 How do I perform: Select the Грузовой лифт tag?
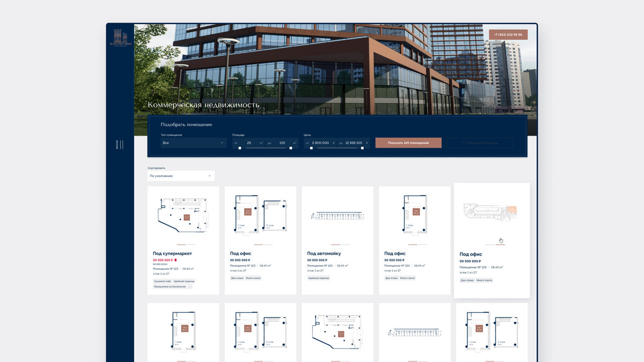pyautogui.click(x=162, y=281)
